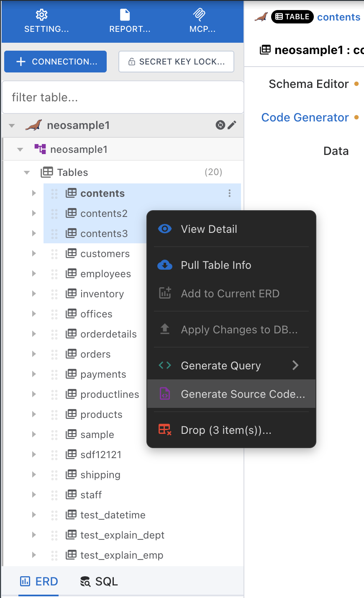The height and width of the screenshot is (598, 364).
Task: Click the drag handle beside customers
Action: (x=54, y=254)
